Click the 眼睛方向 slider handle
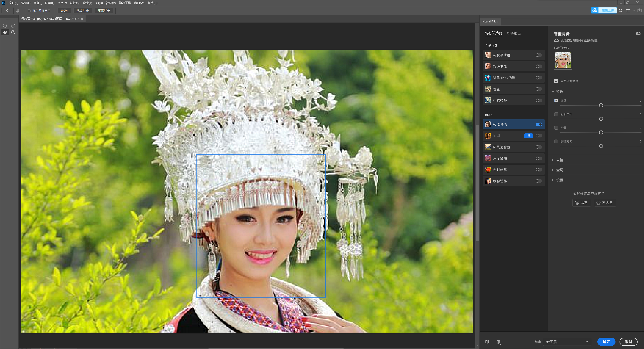Image resolution: width=644 pixels, height=349 pixels. tap(601, 146)
